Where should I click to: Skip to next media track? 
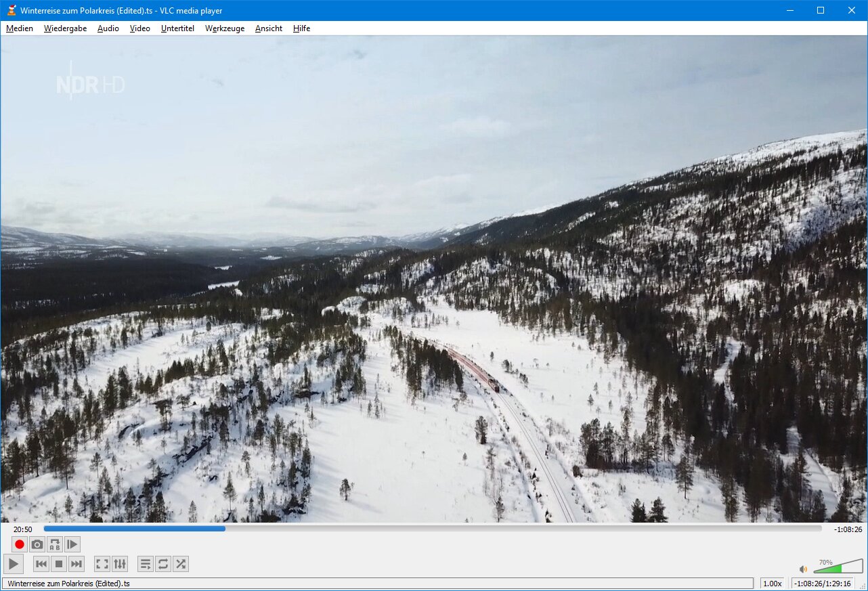point(77,564)
